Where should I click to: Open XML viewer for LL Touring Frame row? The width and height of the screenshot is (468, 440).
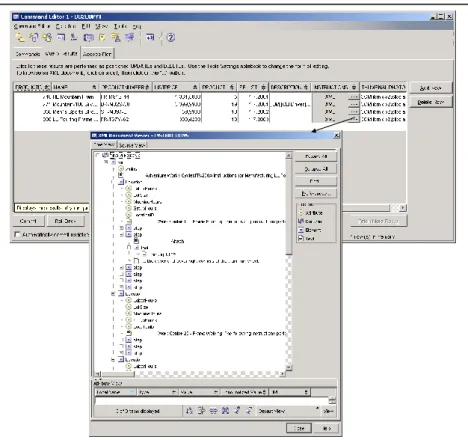pos(353,119)
